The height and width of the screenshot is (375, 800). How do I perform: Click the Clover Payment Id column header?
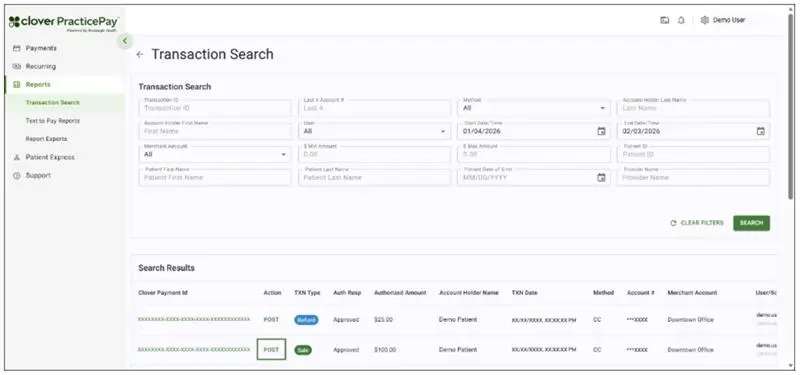(163, 293)
